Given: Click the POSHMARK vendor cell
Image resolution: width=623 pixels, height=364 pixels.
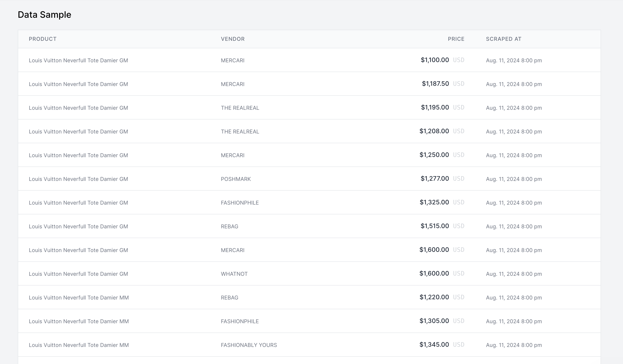Looking at the screenshot, I should click(x=236, y=179).
